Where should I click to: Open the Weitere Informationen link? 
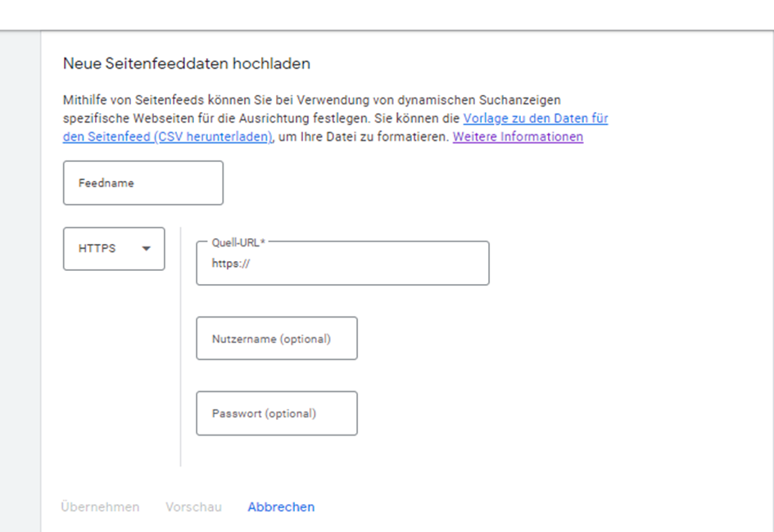(518, 137)
